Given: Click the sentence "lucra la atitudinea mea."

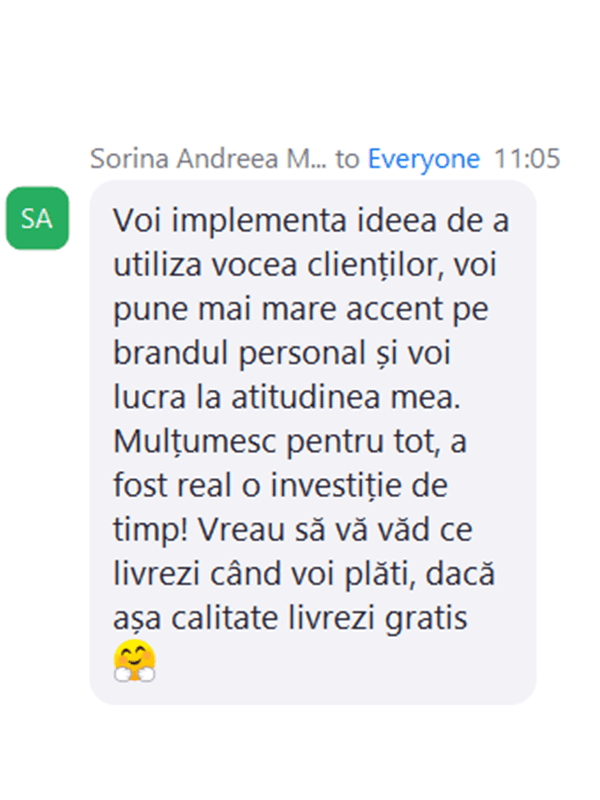Looking at the screenshot, I should point(287,397).
